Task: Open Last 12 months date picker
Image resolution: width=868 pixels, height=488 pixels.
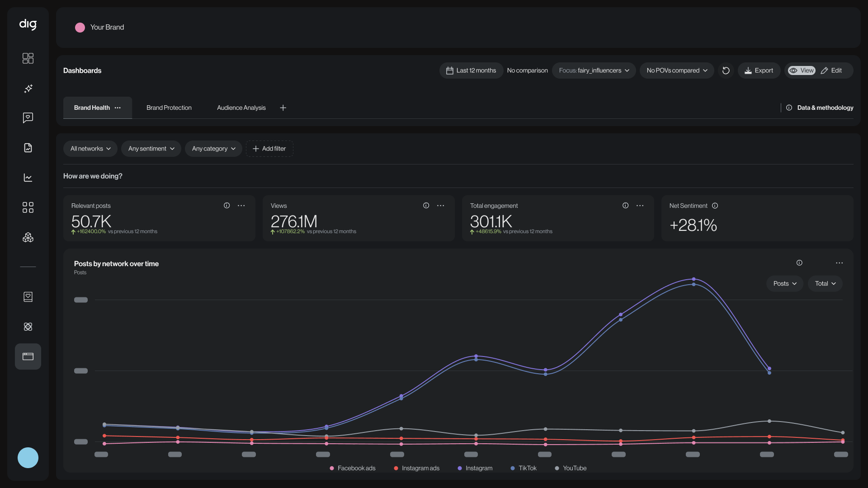Action: [471, 70]
